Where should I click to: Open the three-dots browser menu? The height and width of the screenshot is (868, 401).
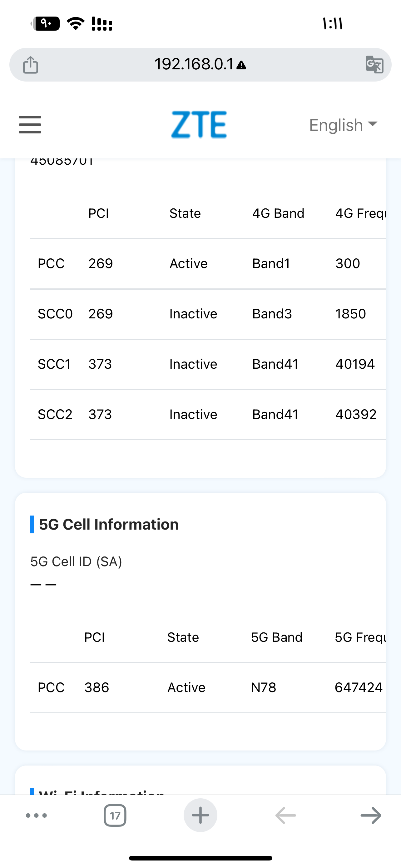pos(36,816)
